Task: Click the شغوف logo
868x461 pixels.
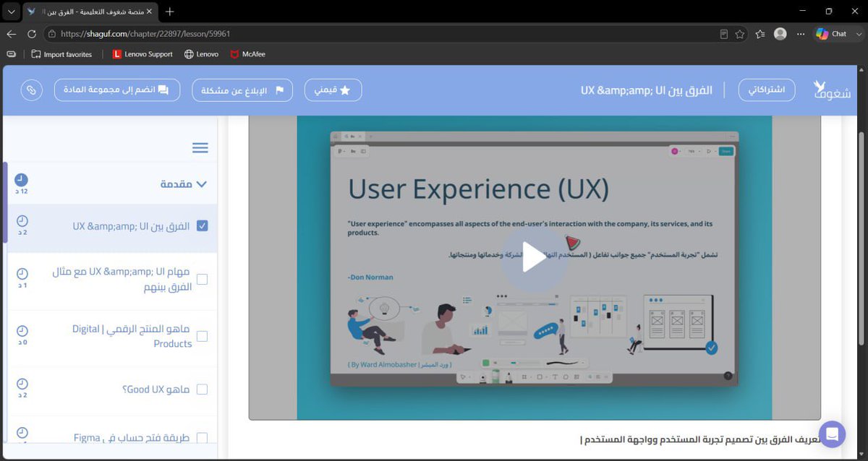Action: point(831,90)
